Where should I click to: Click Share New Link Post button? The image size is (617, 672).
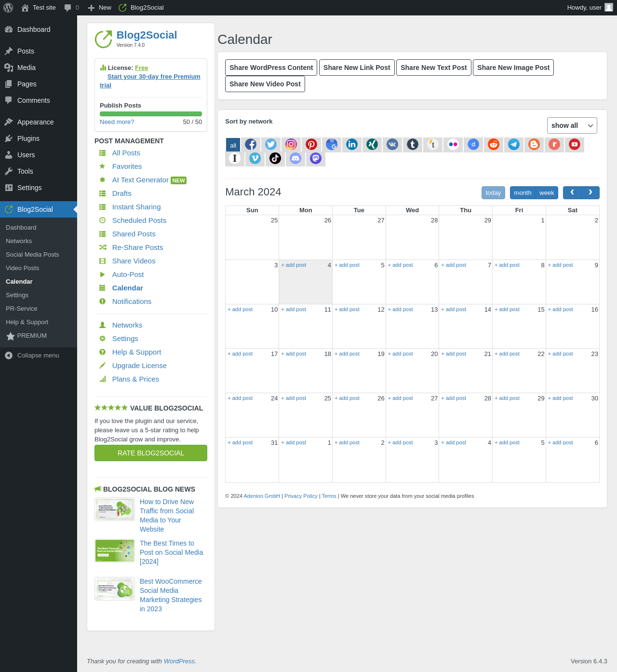point(357,68)
